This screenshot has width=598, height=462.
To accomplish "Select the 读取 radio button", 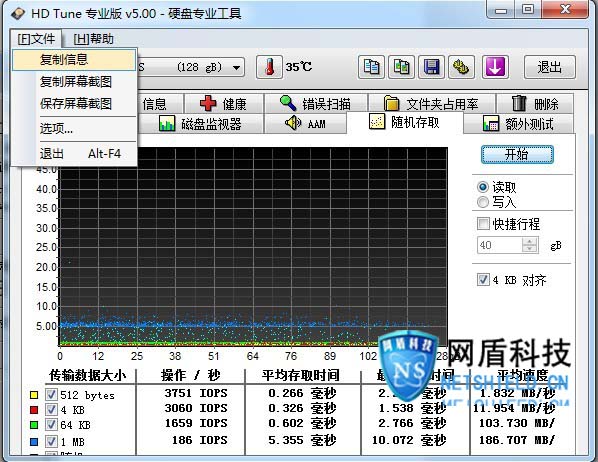I will 483,187.
